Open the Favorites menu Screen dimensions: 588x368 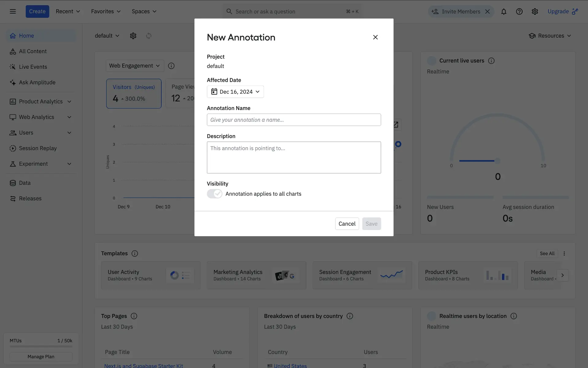(x=106, y=11)
